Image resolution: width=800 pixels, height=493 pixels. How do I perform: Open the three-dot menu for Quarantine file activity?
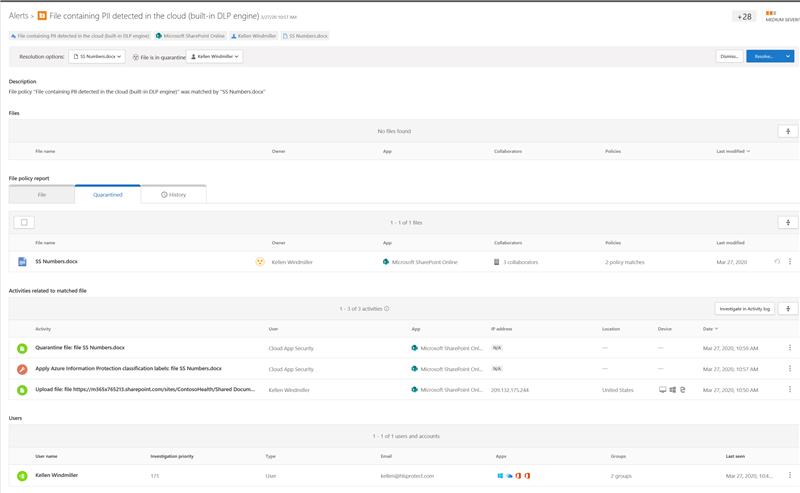pyautogui.click(x=789, y=348)
